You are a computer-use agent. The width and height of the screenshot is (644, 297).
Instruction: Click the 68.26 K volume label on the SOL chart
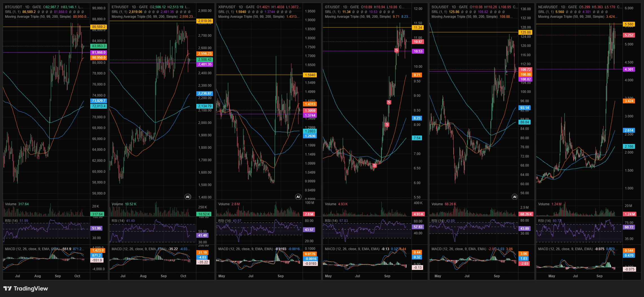(526, 214)
